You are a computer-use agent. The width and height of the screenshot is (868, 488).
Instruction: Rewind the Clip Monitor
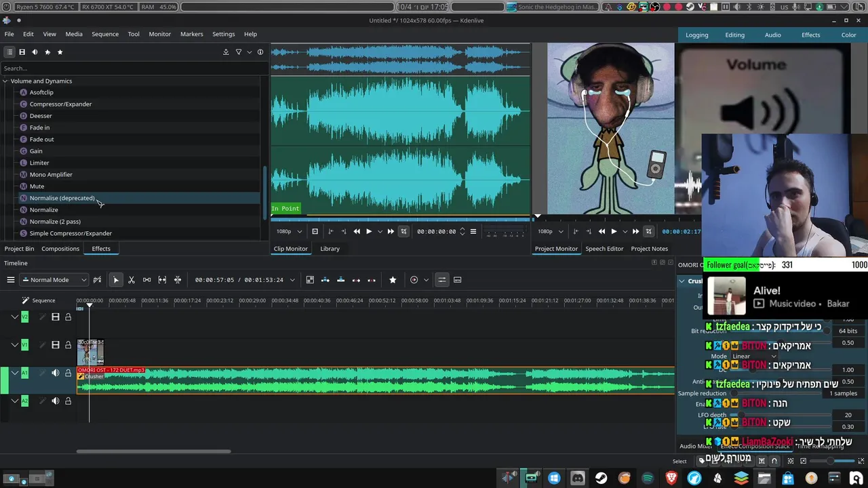[x=357, y=232]
